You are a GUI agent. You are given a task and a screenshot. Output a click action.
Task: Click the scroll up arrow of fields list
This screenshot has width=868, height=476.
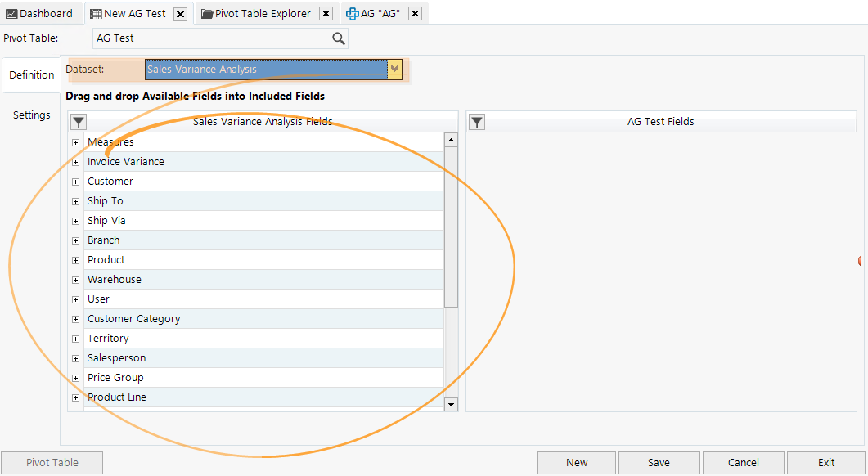click(x=451, y=140)
